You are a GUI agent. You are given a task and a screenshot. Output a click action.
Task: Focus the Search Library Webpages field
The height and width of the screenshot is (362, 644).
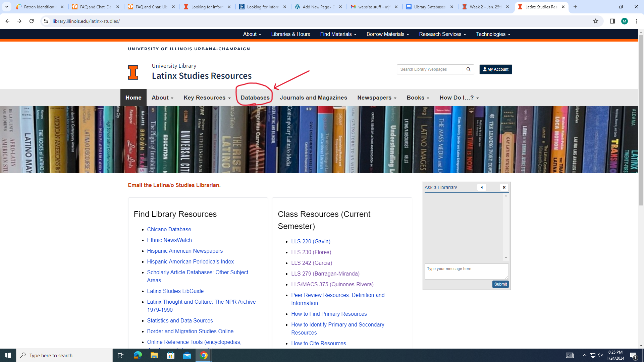[x=430, y=69]
